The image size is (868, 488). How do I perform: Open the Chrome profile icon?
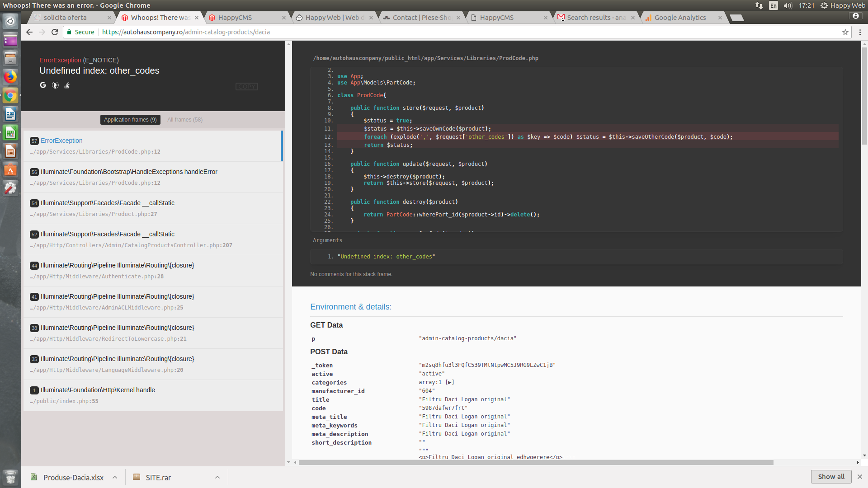coord(855,16)
